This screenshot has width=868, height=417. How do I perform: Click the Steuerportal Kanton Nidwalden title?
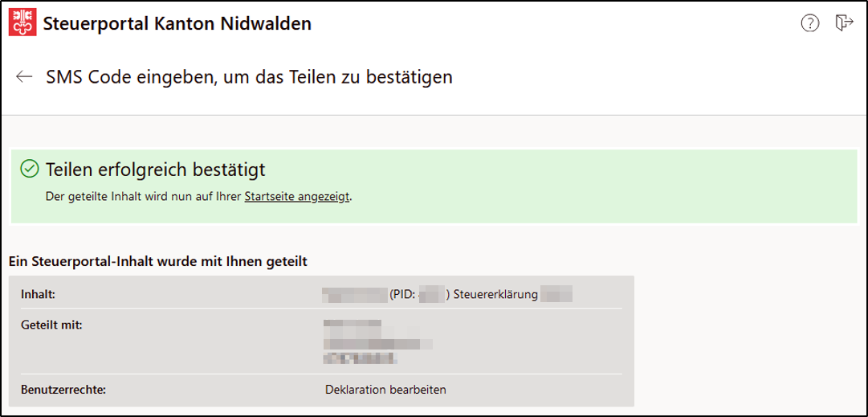click(x=177, y=24)
